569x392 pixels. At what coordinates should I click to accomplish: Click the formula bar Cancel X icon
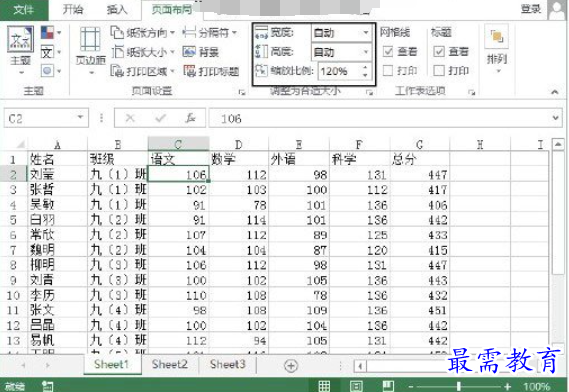[130, 118]
